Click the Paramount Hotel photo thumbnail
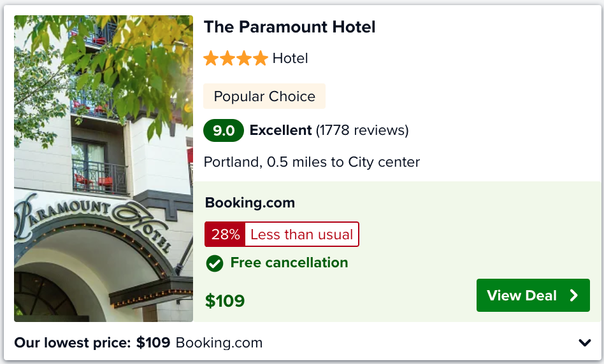Image resolution: width=604 pixels, height=364 pixels. pos(103,169)
